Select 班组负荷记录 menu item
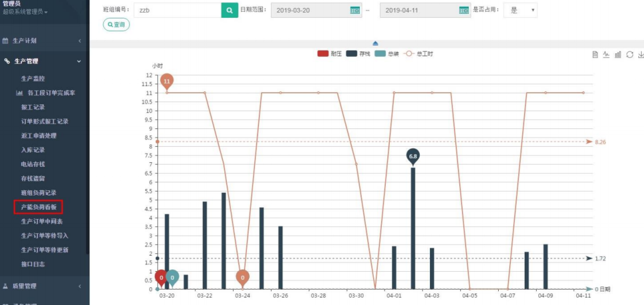This screenshot has height=305, width=644. pos(39,193)
